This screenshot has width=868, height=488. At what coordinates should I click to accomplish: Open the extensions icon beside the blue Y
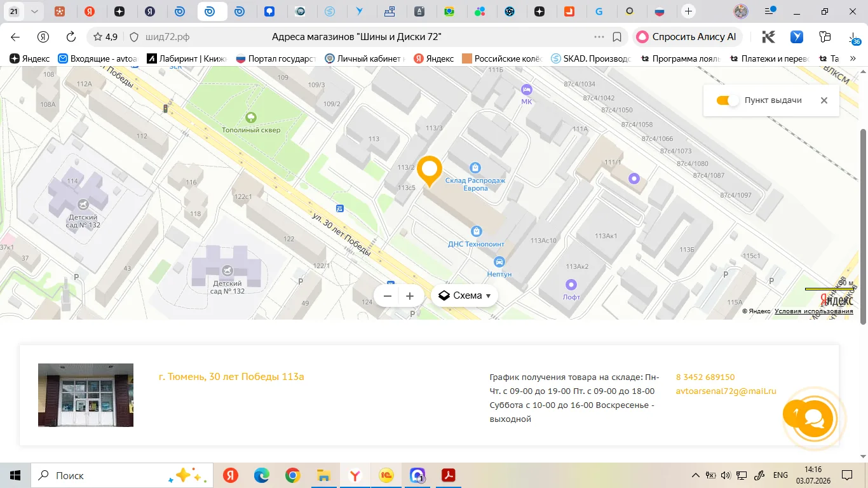[825, 37]
